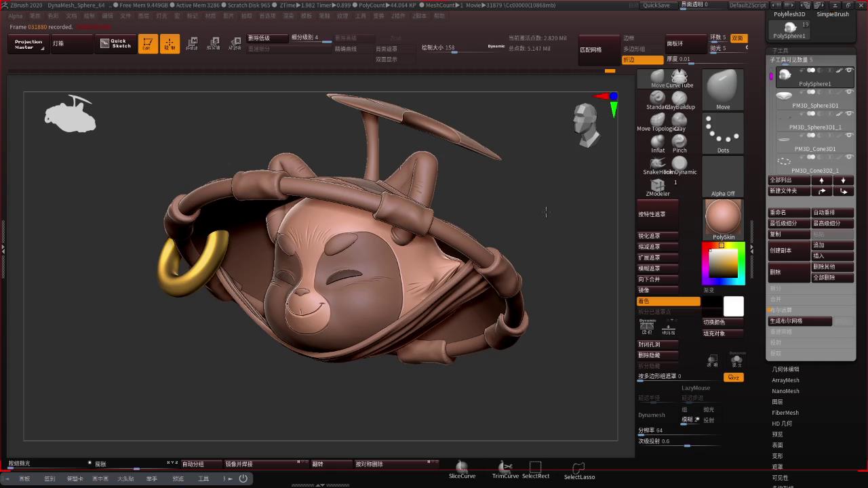This screenshot has height=488, width=868.
Task: Open Projection Master
Action: 28,44
